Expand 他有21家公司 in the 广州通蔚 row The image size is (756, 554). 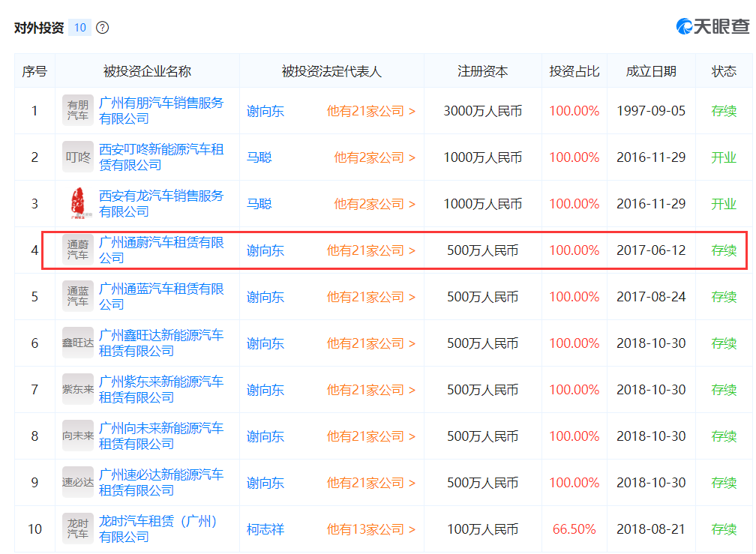370,250
